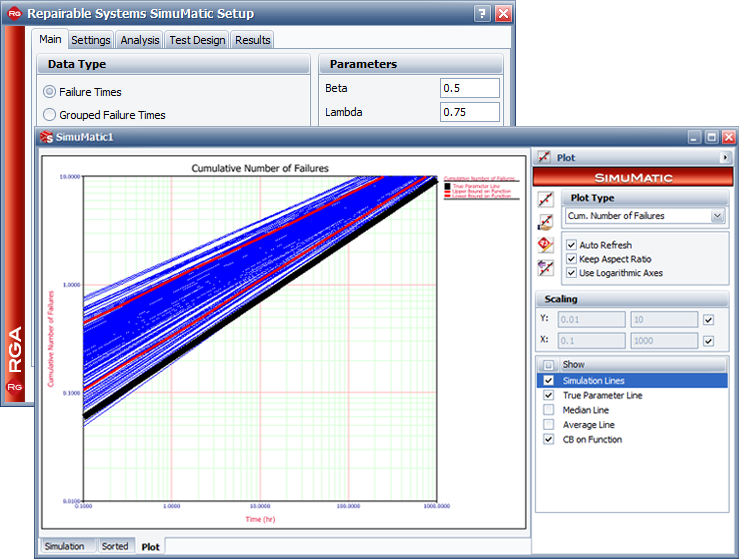The image size is (739, 559).
Task: Click the plot legend box
Action: click(x=481, y=188)
